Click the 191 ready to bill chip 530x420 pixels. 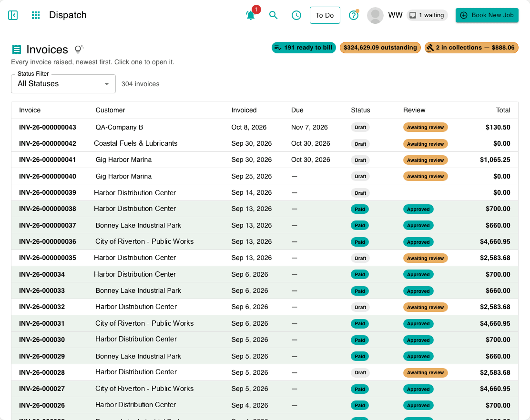[x=304, y=48]
